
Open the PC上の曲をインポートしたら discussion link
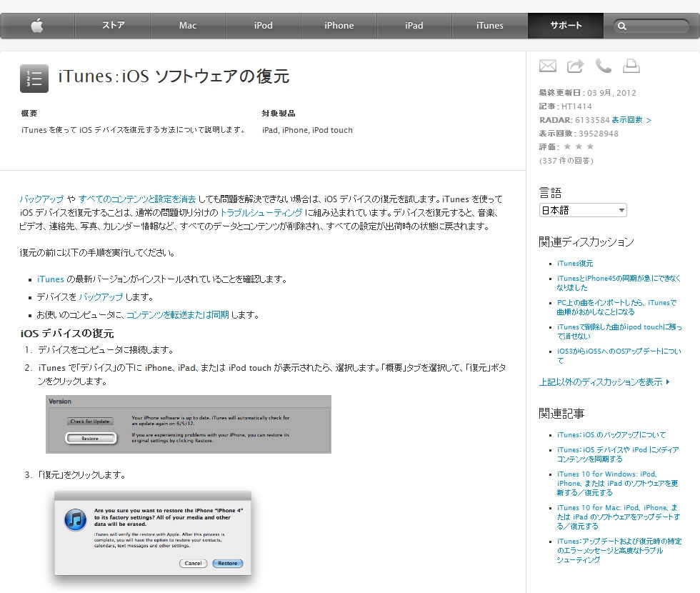click(616, 307)
